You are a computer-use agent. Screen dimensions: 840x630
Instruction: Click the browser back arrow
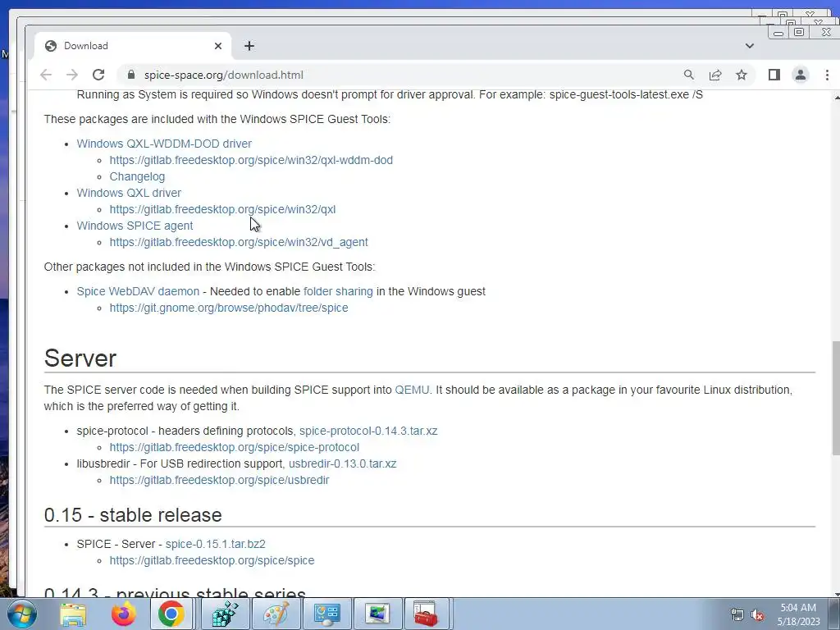pyautogui.click(x=46, y=75)
